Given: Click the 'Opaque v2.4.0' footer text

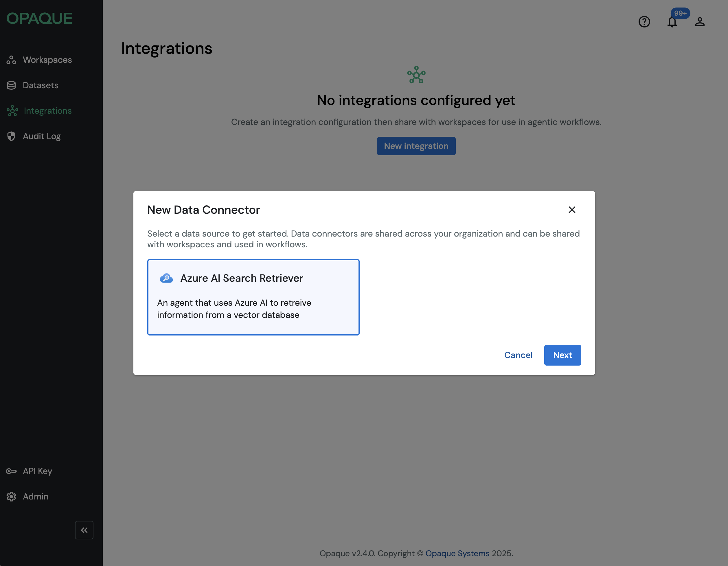Looking at the screenshot, I should (348, 553).
